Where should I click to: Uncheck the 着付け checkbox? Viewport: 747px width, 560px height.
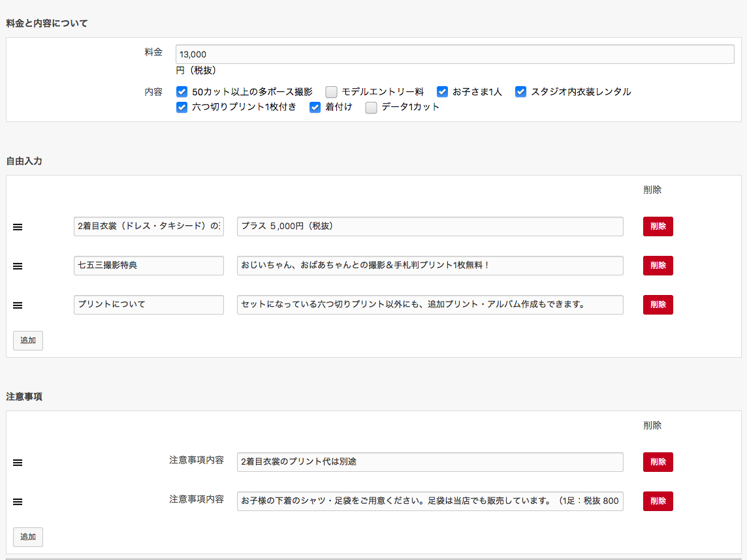(x=315, y=108)
